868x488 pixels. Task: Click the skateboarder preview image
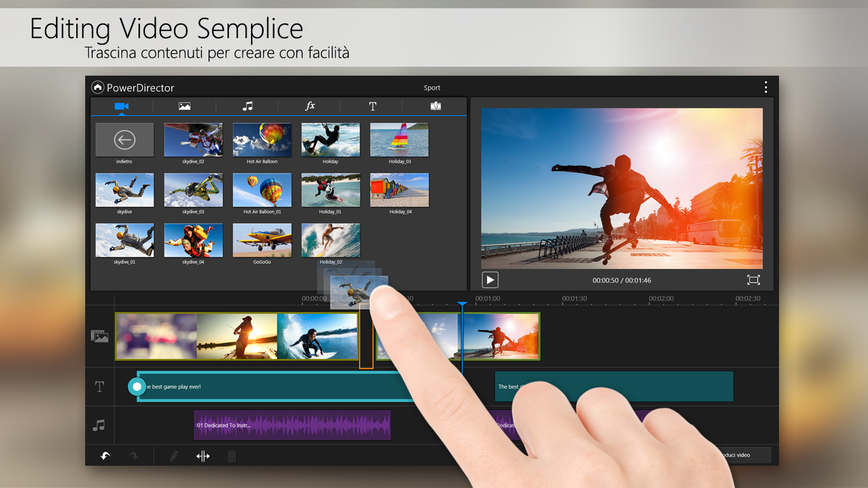621,188
